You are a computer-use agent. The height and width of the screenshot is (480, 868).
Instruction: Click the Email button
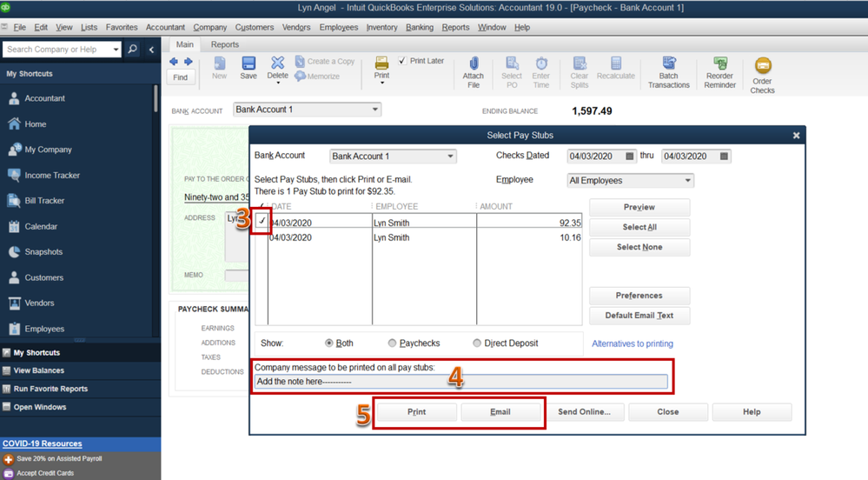500,412
